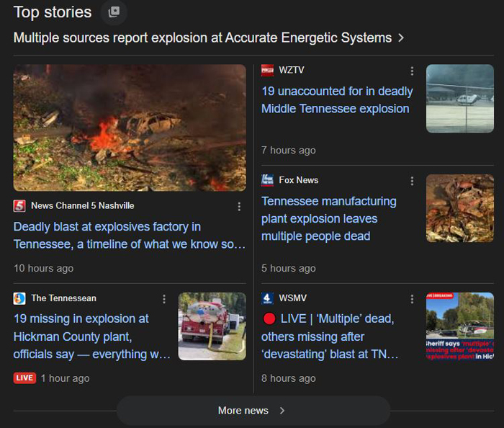Open three-dot menu for WZTV story

[412, 71]
